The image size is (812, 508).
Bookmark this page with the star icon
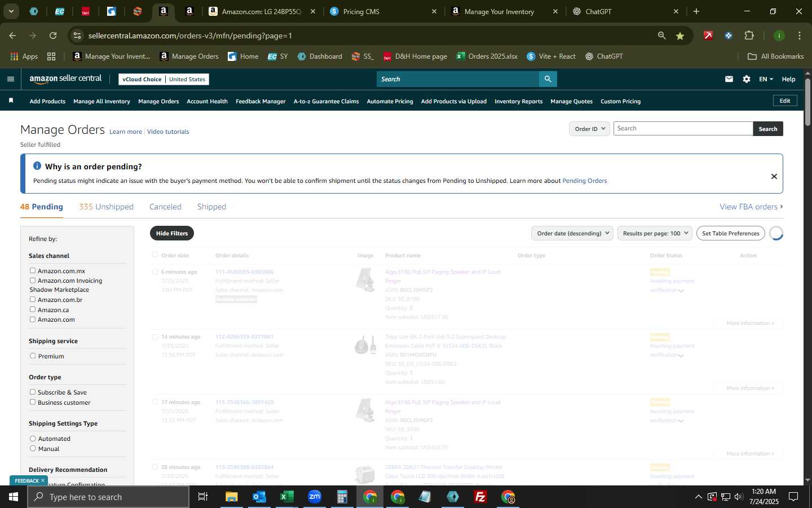point(680,36)
